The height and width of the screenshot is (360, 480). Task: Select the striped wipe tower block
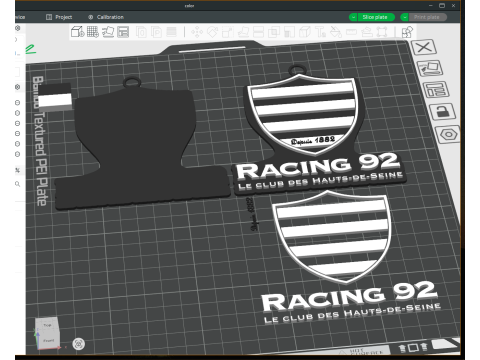[55, 97]
